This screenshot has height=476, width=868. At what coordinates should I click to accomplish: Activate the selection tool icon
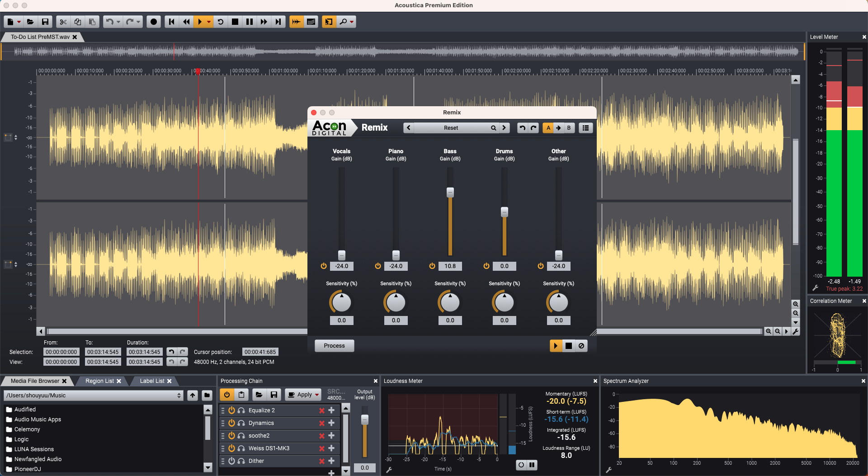[329, 22]
